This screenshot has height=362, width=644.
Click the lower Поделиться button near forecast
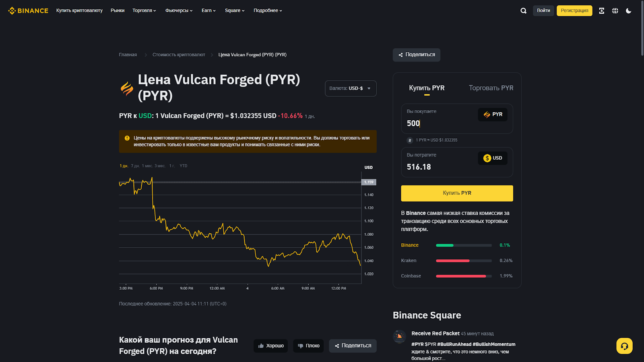pos(353,346)
